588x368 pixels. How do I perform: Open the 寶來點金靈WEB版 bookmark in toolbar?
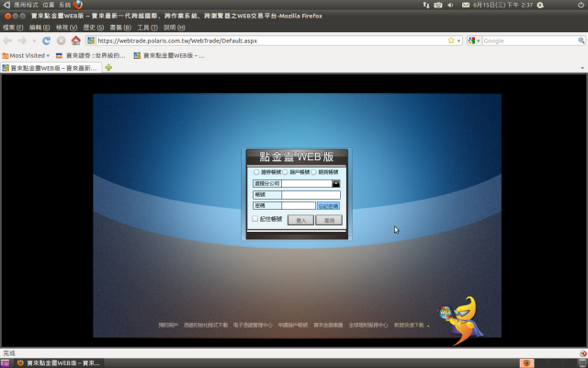[x=169, y=55]
